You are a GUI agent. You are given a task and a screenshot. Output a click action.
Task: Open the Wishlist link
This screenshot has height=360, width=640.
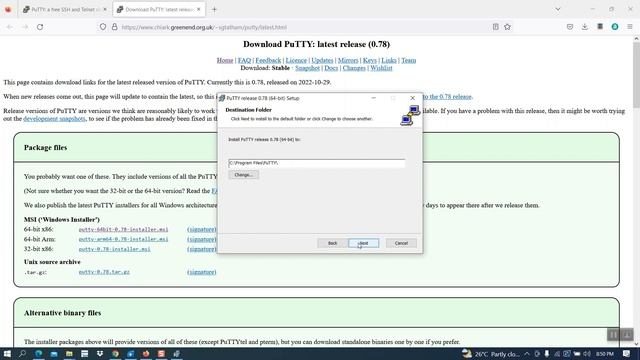[381, 68]
